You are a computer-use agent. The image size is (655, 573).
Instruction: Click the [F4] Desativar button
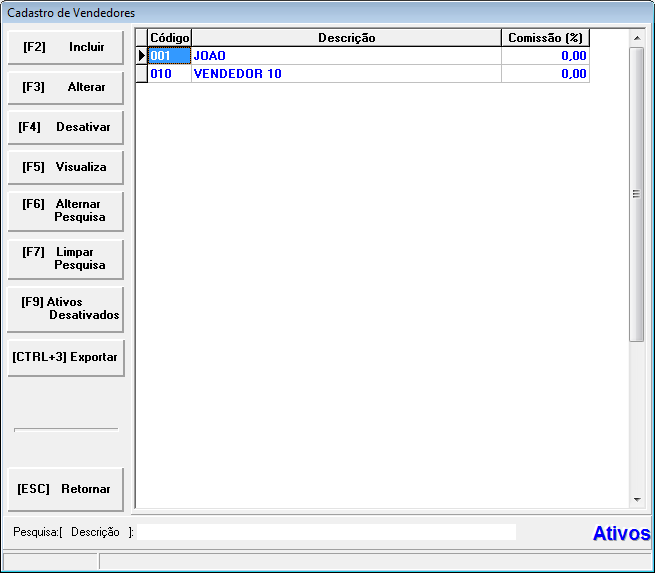tap(65, 128)
